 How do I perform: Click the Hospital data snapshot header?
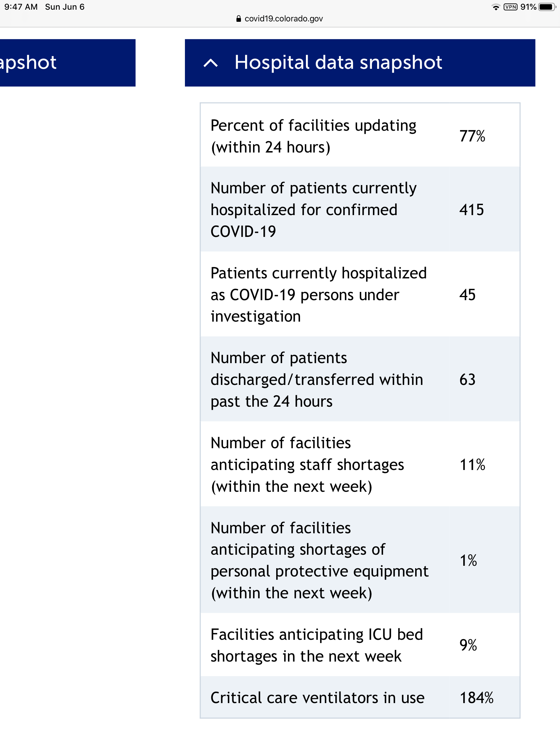[360, 63]
